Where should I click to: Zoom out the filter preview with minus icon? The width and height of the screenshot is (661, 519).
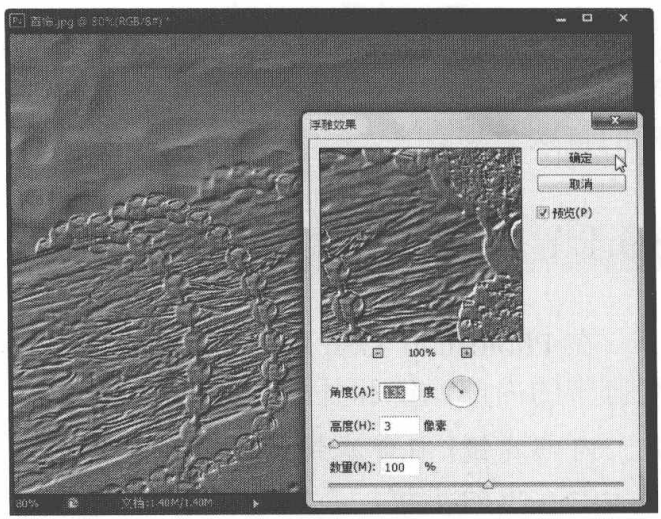coord(378,353)
